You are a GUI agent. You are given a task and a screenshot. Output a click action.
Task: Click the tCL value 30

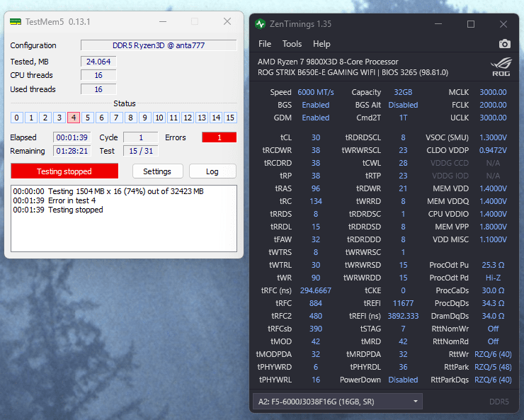(x=316, y=137)
